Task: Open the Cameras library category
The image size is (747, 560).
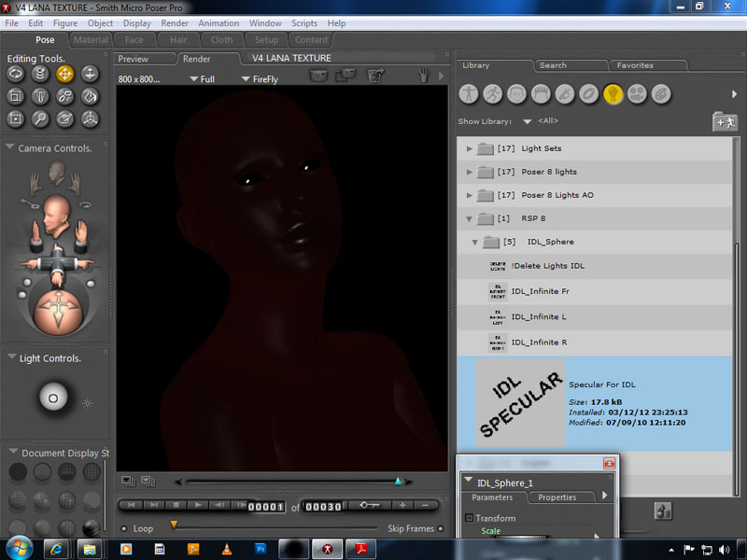Action: pos(637,94)
